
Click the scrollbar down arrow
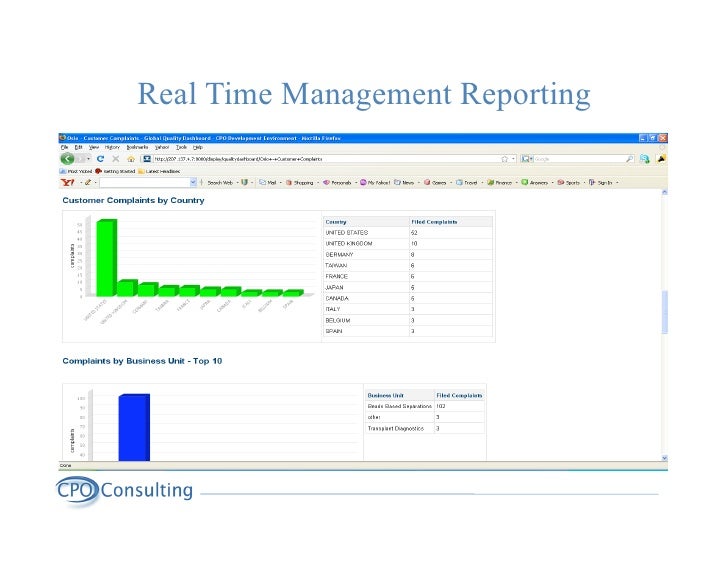(664, 458)
